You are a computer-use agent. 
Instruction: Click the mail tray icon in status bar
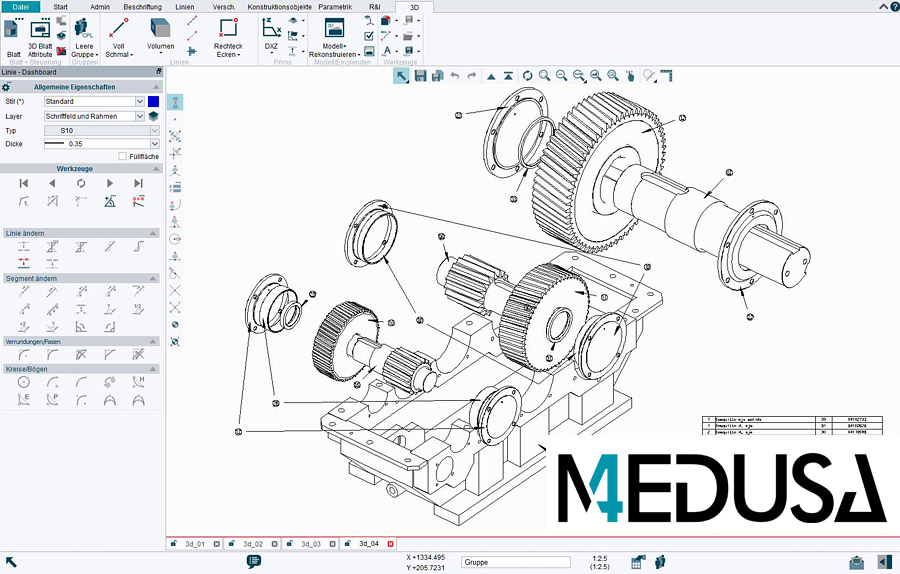(856, 561)
